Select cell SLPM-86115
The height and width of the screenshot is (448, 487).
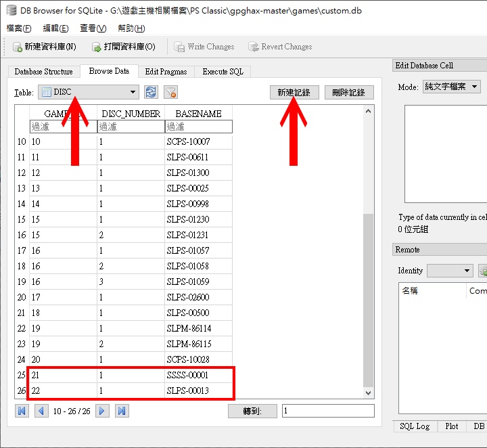pyautogui.click(x=198, y=344)
